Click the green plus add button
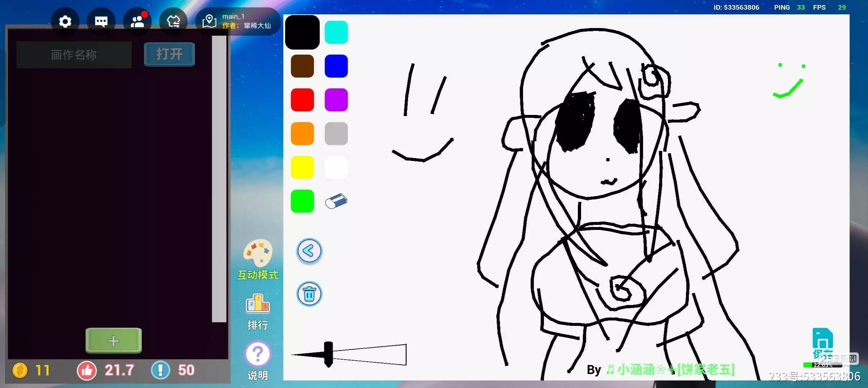The height and width of the screenshot is (388, 868). click(114, 340)
